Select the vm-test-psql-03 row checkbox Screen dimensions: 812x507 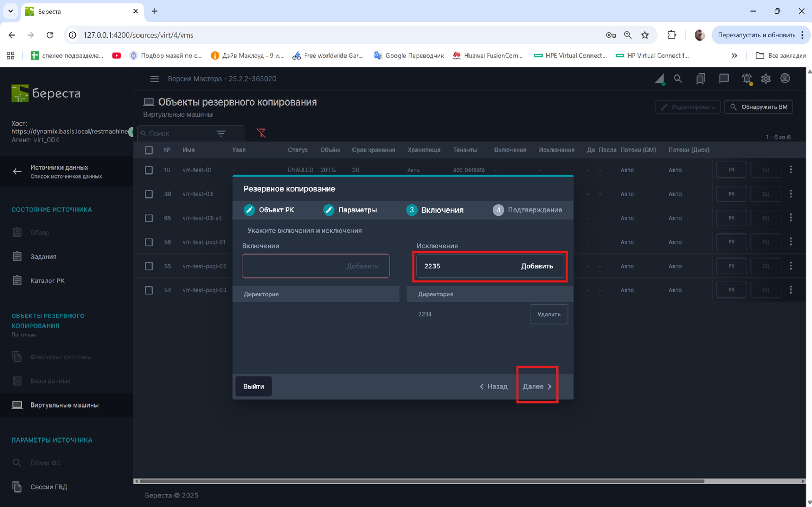[x=149, y=290]
